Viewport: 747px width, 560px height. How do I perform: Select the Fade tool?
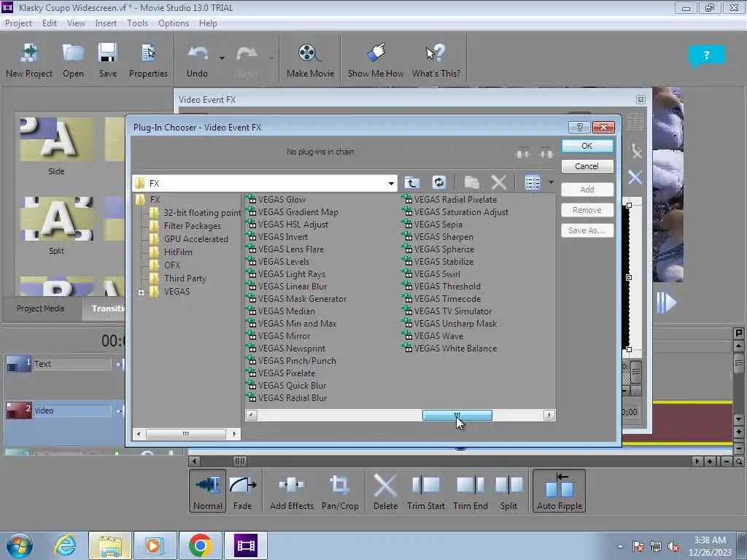(242, 491)
